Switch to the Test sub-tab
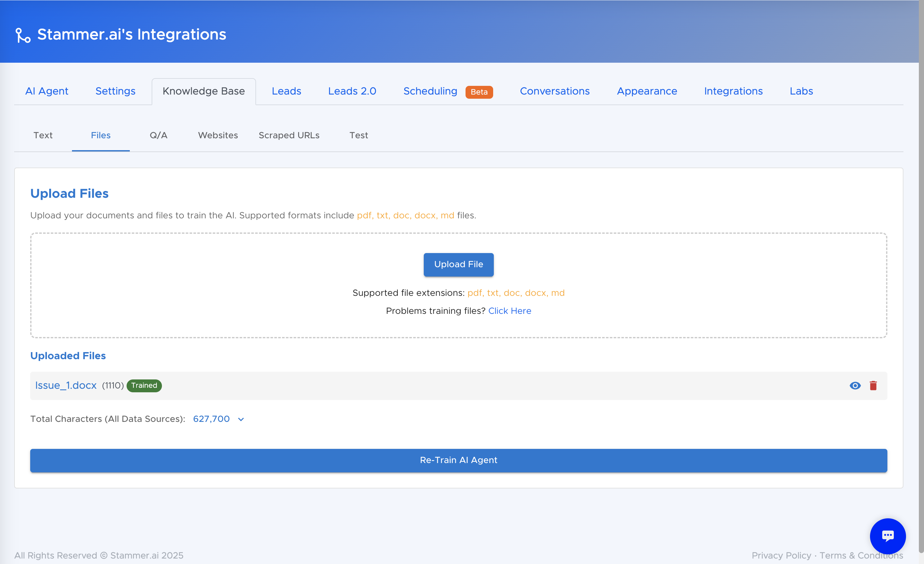924x564 pixels. [x=359, y=135]
